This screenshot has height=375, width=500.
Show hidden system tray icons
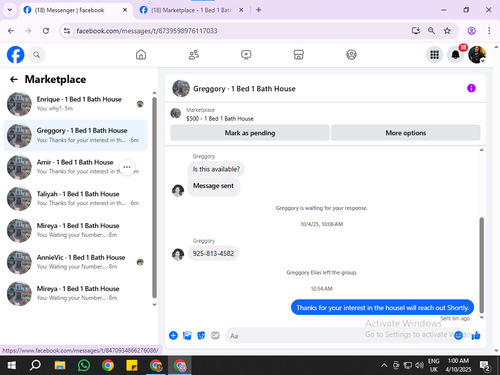pyautogui.click(x=384, y=366)
